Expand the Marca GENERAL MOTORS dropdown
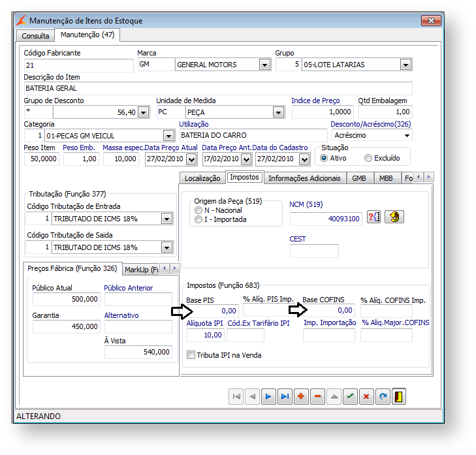This screenshot has width=476, height=455. pyautogui.click(x=264, y=65)
